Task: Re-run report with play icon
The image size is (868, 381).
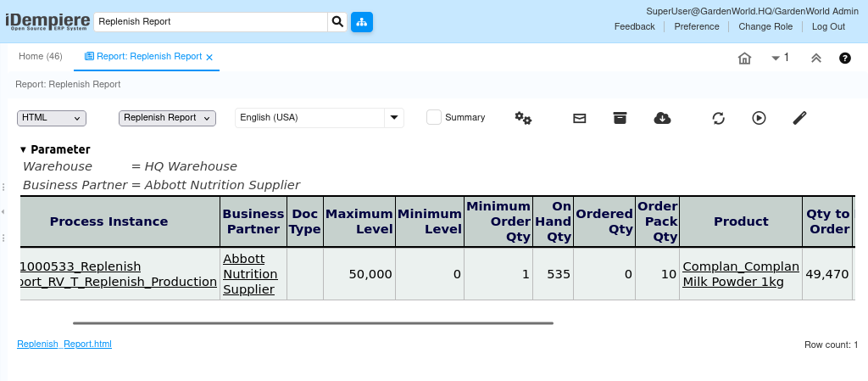Action: tap(759, 118)
